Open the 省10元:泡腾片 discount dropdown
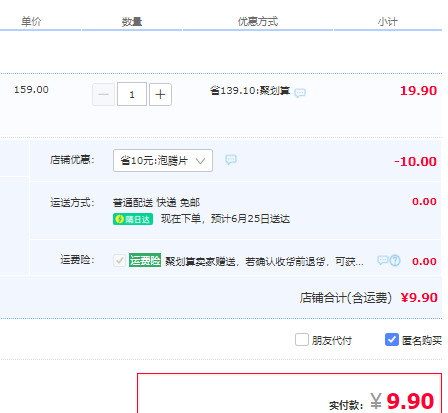The height and width of the screenshot is (413, 448). click(163, 161)
